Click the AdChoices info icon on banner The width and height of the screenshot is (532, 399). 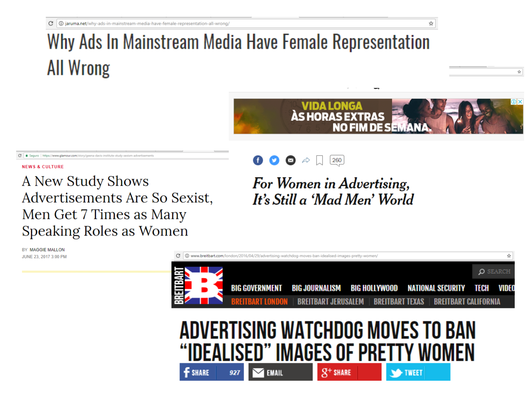click(514, 102)
